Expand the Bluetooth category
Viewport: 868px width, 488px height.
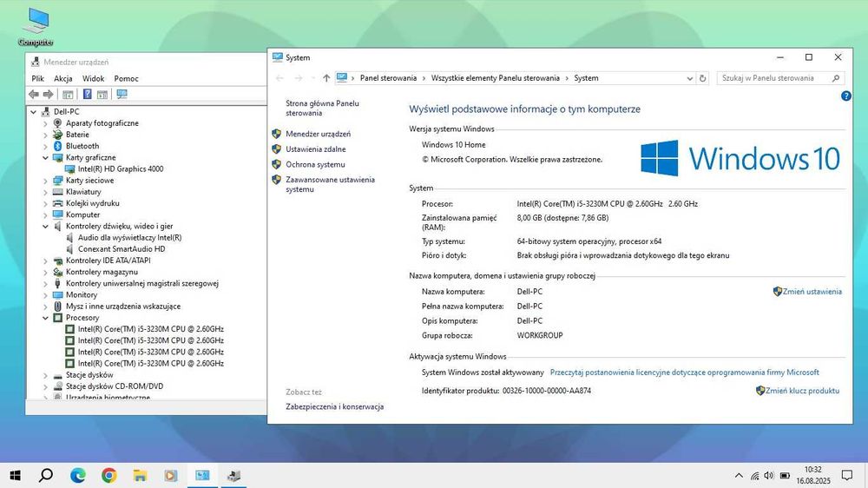(x=45, y=146)
